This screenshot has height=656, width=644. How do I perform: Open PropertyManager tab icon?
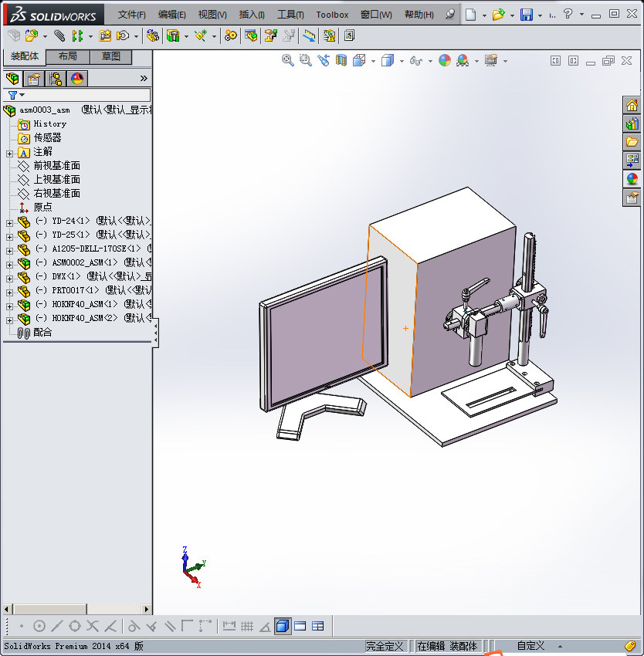click(34, 79)
